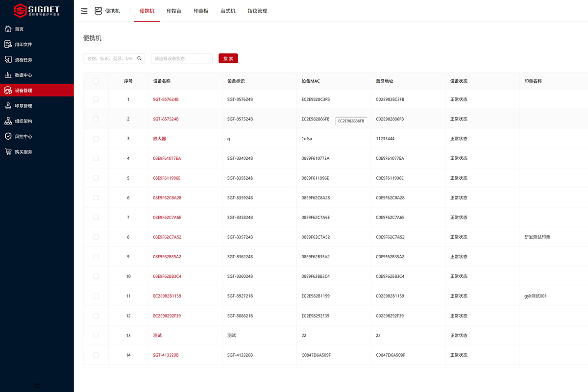Screen dimensions: 588x392
Task: Switch to the 指纹管理 tab
Action: [x=257, y=11]
